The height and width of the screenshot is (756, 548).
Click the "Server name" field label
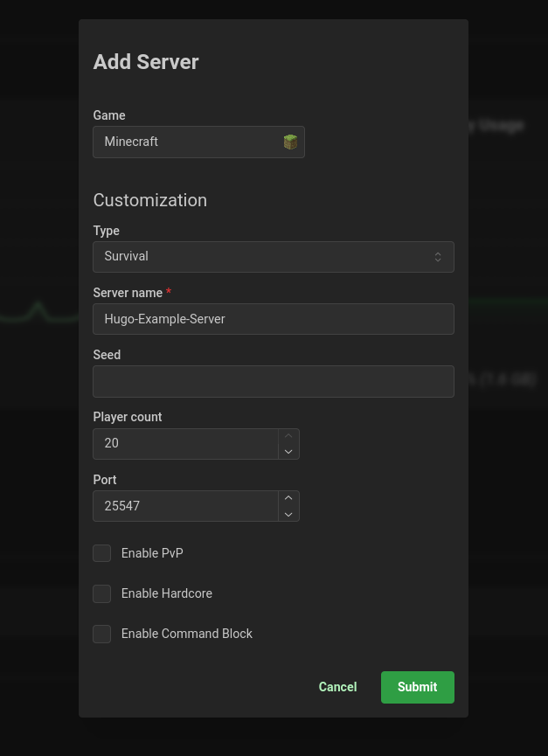tap(128, 293)
